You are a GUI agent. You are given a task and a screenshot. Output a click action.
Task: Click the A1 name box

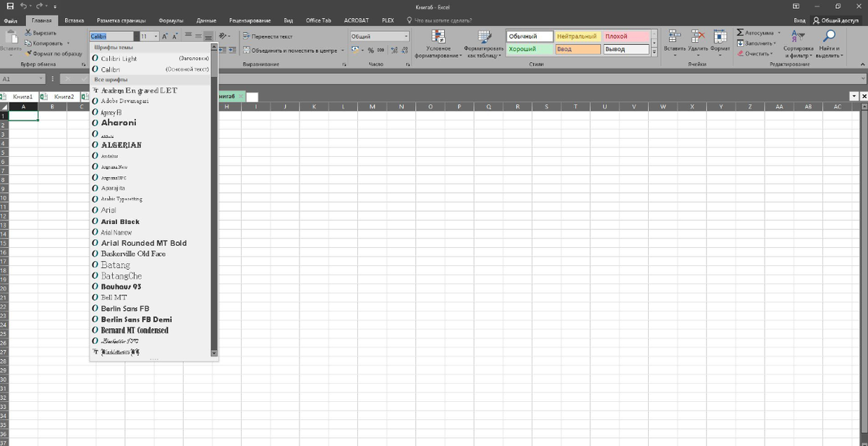coord(23,78)
